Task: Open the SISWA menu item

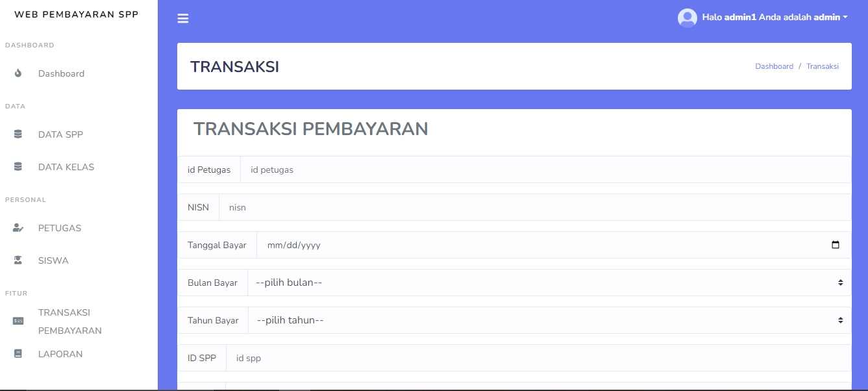Action: click(x=53, y=260)
